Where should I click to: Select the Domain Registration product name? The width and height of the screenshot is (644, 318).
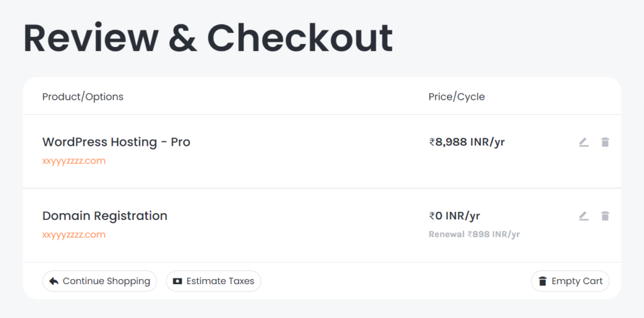pos(105,216)
